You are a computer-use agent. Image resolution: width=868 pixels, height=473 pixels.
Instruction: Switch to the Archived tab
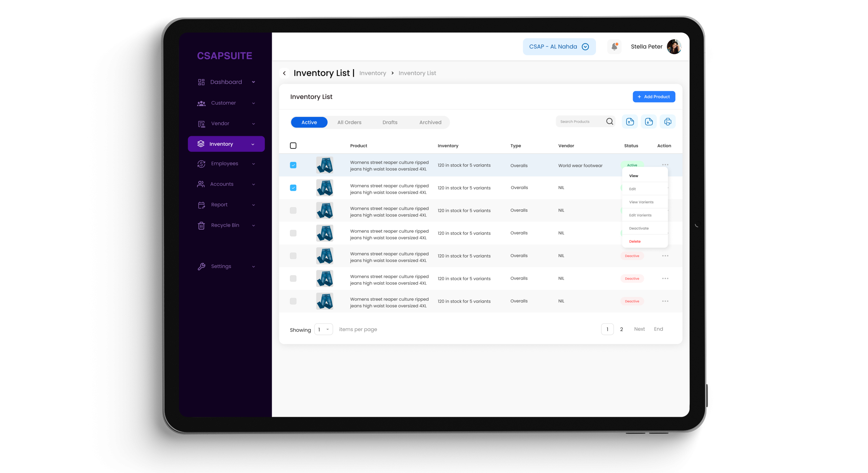click(430, 122)
